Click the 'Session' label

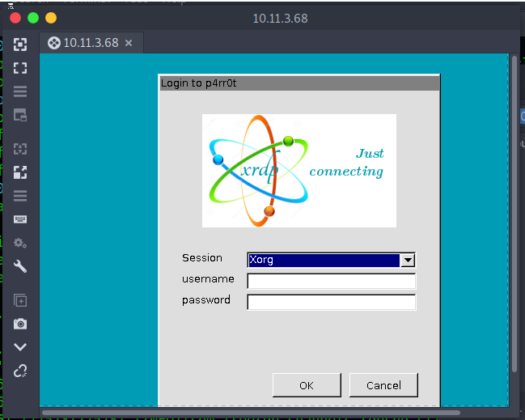[202, 258]
